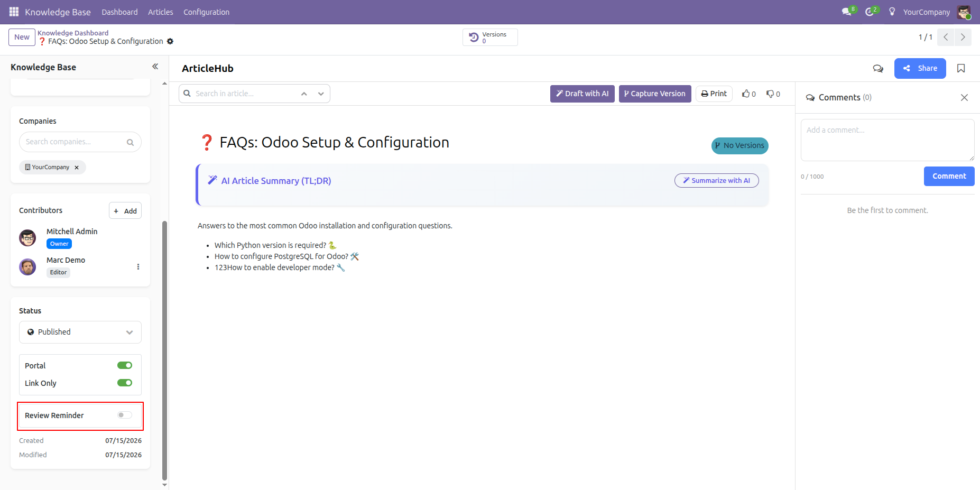Click the Editor badge under Marc Demo
This screenshot has height=490, width=980.
pyautogui.click(x=58, y=272)
